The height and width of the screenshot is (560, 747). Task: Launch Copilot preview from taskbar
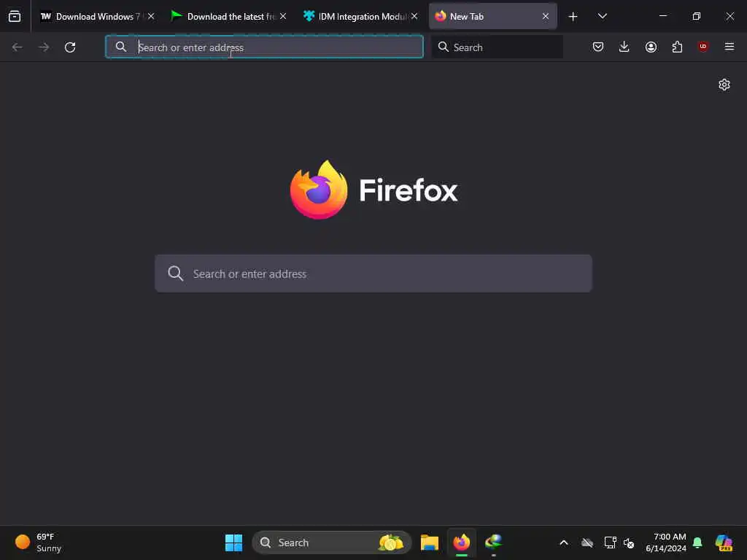coord(724,542)
